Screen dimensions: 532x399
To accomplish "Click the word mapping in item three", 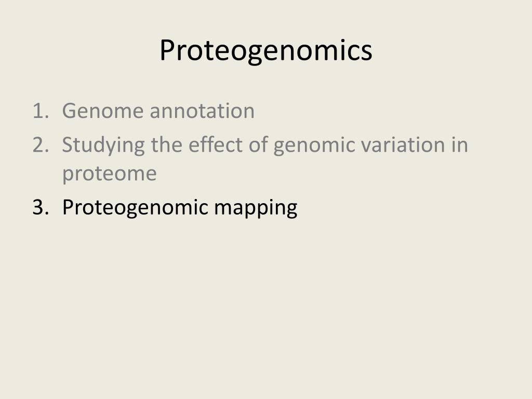I will tap(256, 208).
